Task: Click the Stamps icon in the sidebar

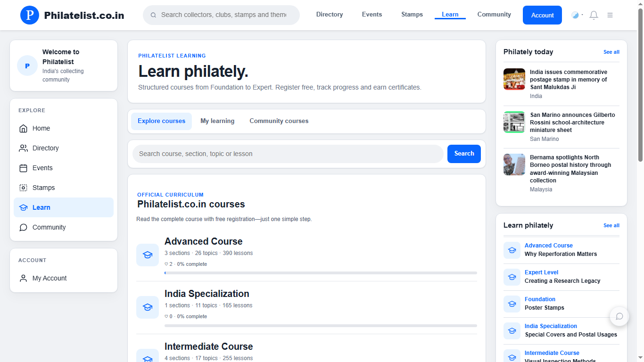Action: [x=23, y=188]
